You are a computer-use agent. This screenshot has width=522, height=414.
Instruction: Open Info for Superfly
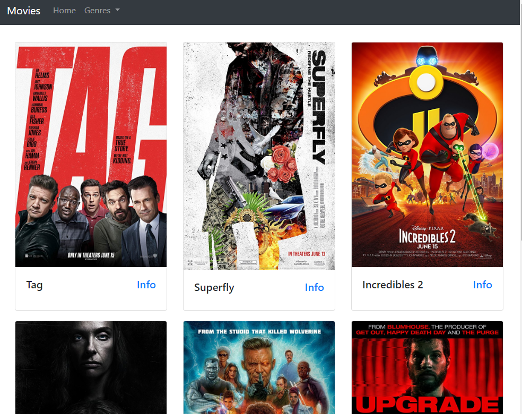[x=314, y=287]
